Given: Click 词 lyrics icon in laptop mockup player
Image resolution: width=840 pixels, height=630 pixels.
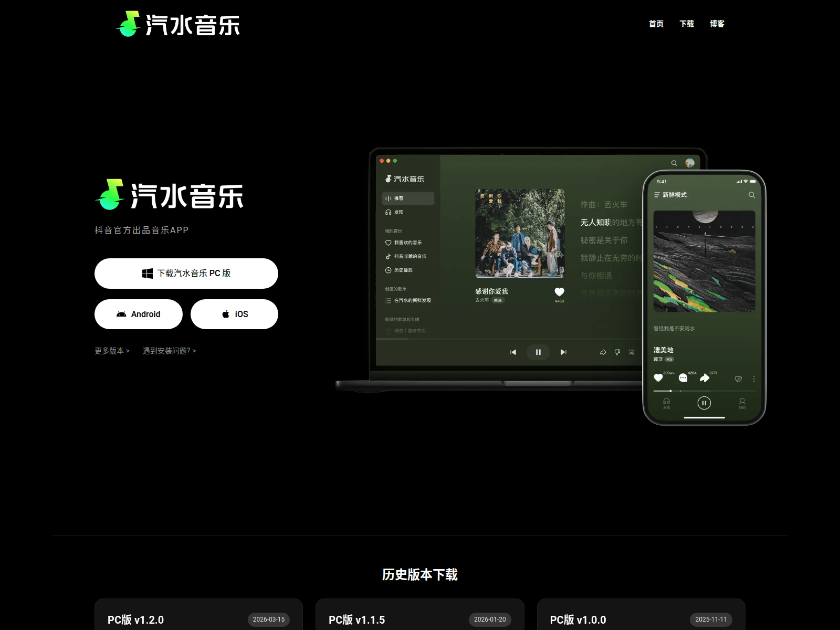Looking at the screenshot, I should click(x=632, y=352).
